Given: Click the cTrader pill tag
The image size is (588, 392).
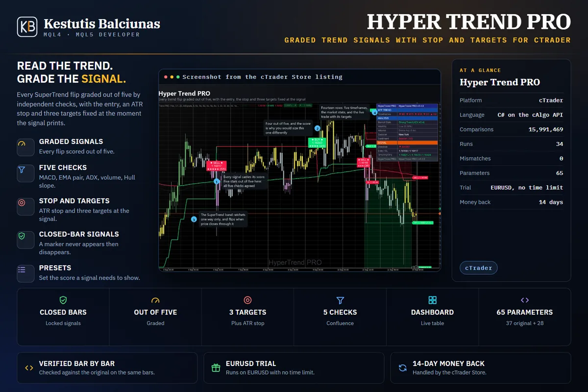Looking at the screenshot, I should [x=479, y=268].
